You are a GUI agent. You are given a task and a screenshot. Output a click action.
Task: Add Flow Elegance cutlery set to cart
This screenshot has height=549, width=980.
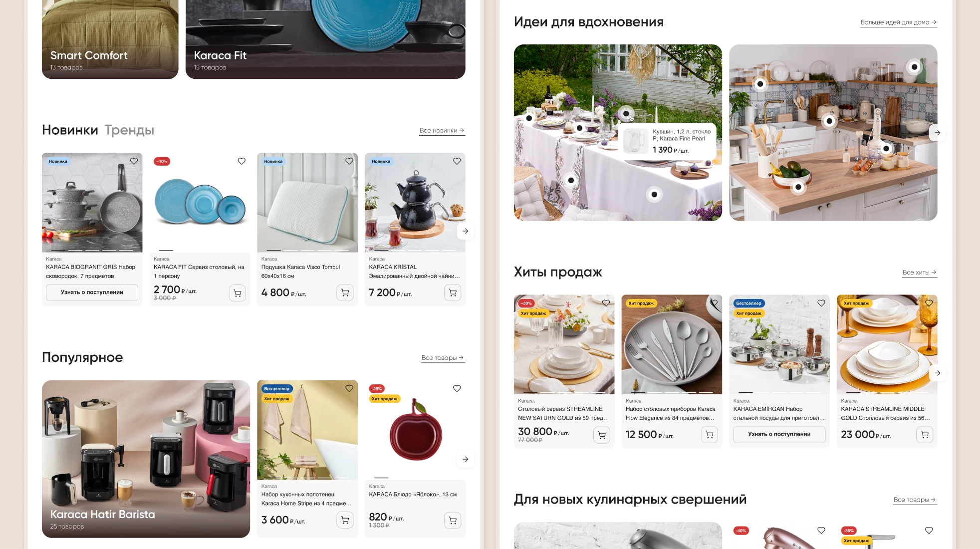tap(710, 435)
